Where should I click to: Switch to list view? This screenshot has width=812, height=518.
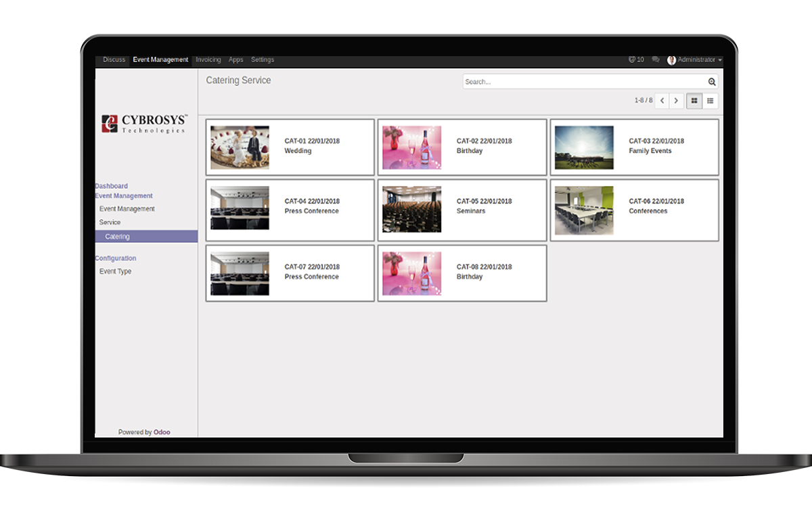click(x=710, y=101)
